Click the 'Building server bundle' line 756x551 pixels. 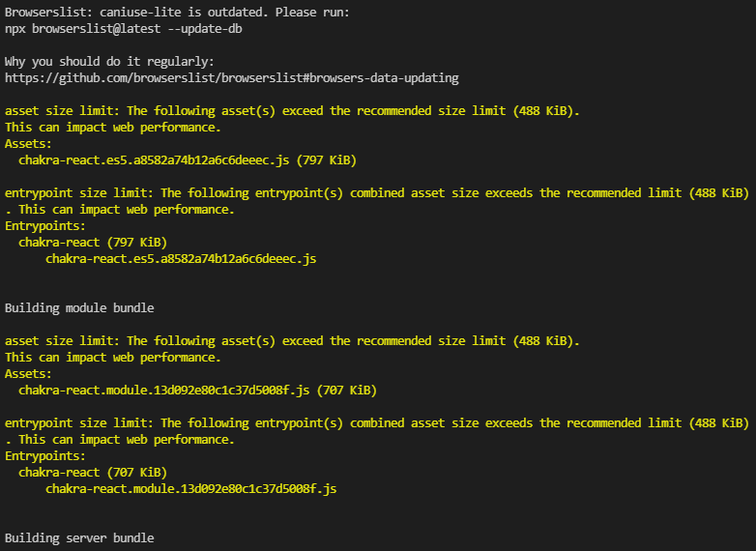point(79,537)
